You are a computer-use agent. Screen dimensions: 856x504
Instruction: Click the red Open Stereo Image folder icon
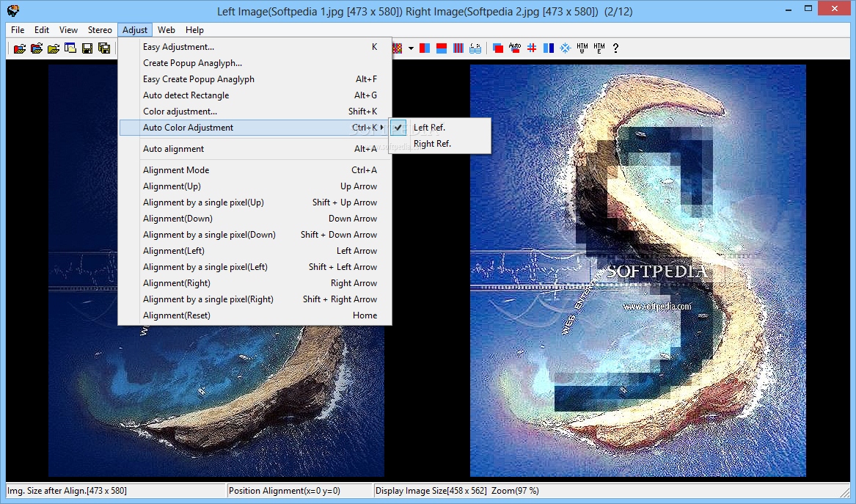tap(20, 48)
